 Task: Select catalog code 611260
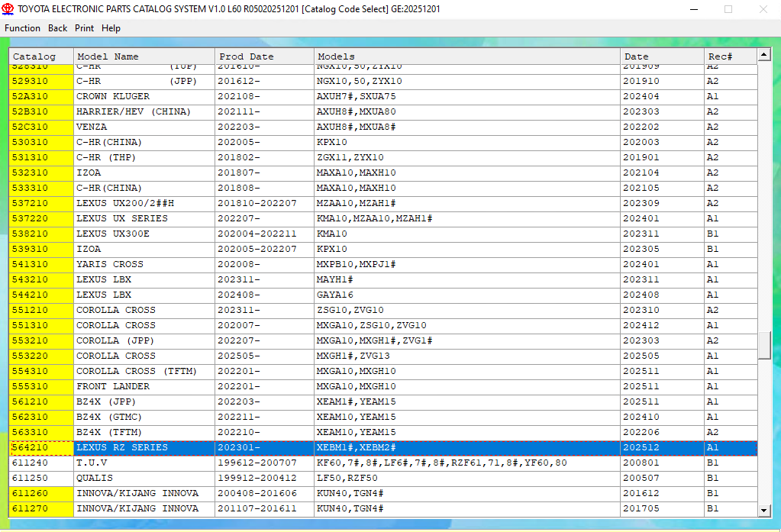41,494
